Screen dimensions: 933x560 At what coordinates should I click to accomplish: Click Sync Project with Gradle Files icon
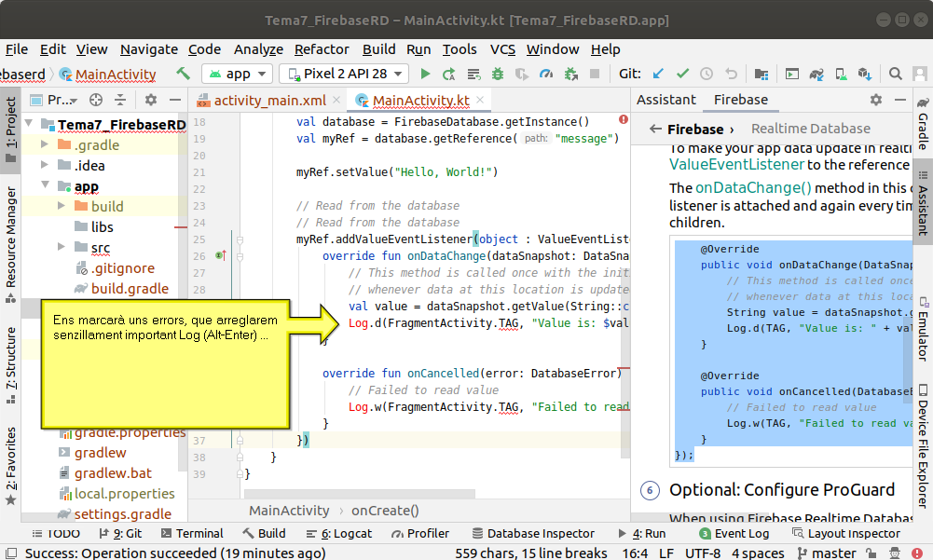(x=816, y=74)
